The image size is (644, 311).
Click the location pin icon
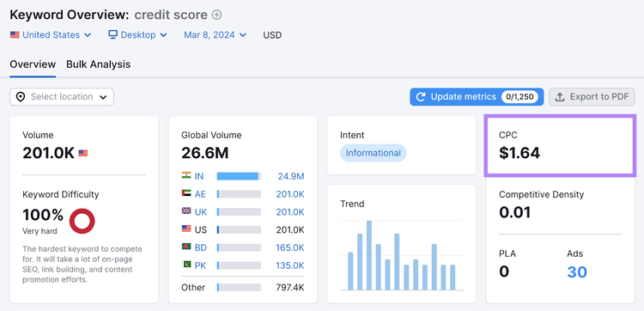[20, 97]
